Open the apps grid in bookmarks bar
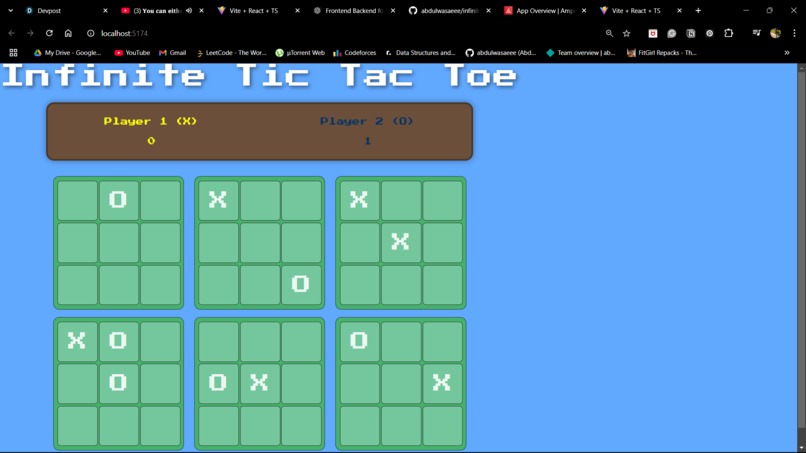This screenshot has height=453, width=806. [13, 52]
